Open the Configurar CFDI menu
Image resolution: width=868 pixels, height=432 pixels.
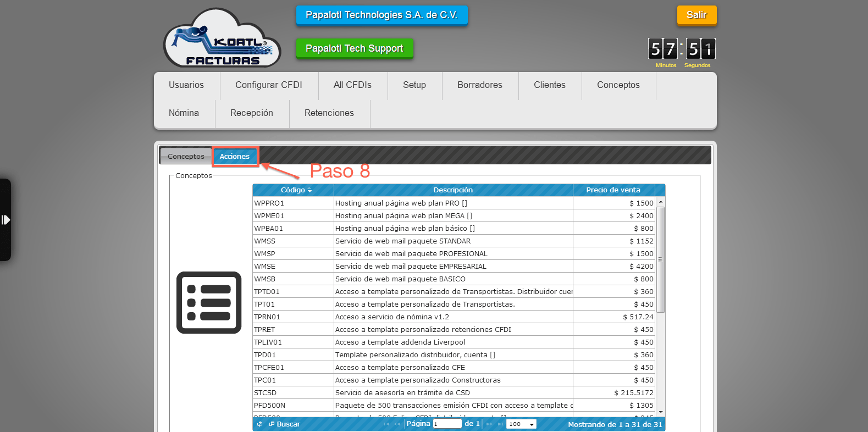coord(269,85)
